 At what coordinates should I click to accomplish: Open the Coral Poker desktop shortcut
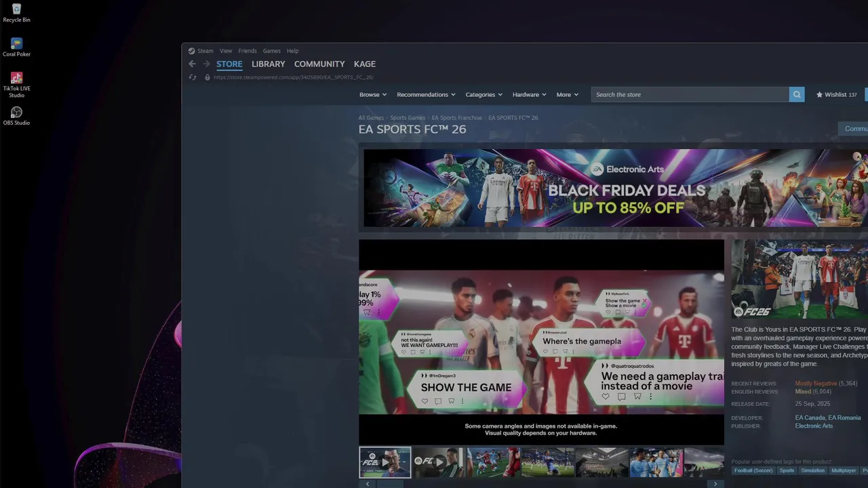click(x=16, y=47)
